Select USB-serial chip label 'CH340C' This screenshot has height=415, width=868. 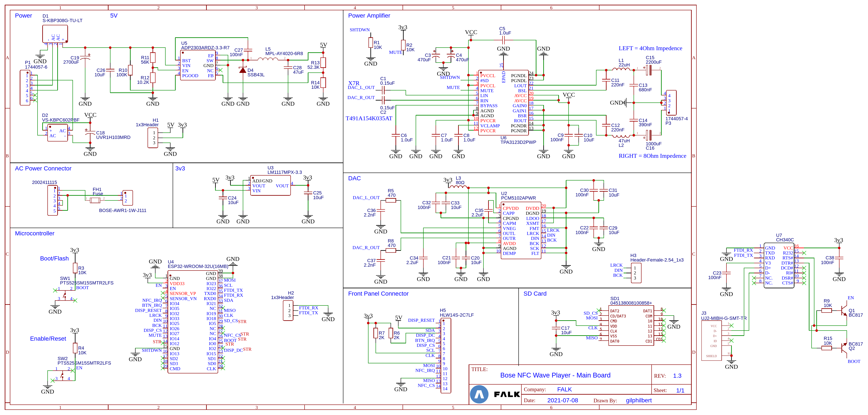pyautogui.click(x=785, y=240)
